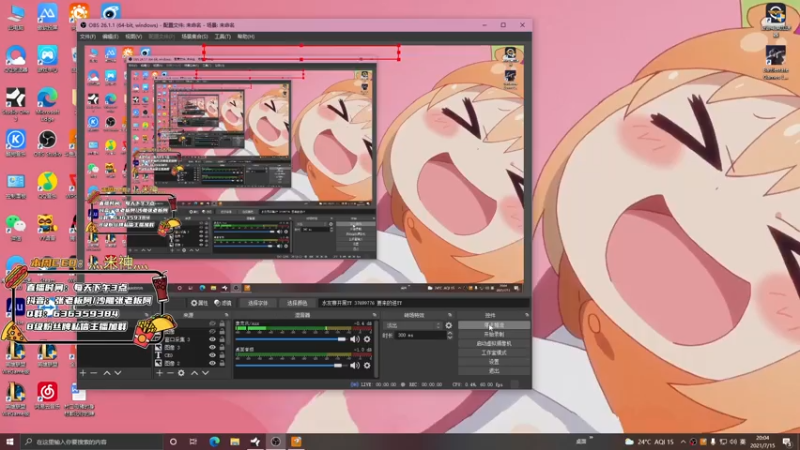Open Microsoft Edge desktop shortcut
800x450 pixels.
pyautogui.click(x=47, y=105)
